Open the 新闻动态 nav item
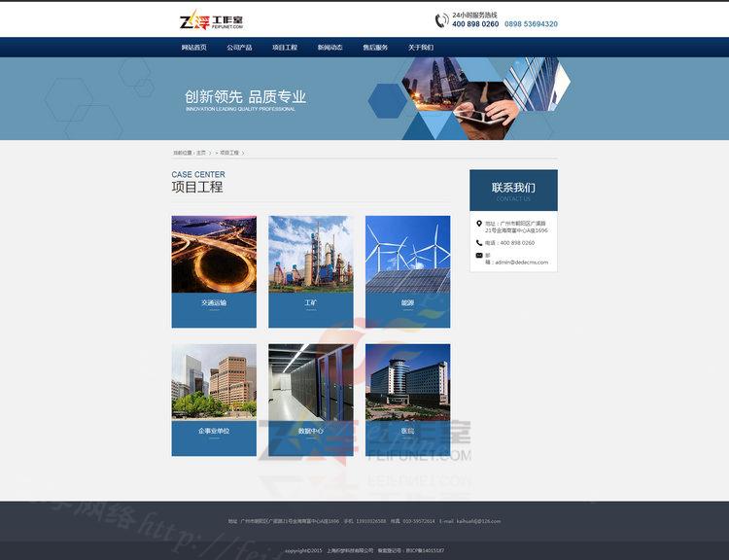The height and width of the screenshot is (560, 729). pyautogui.click(x=330, y=48)
